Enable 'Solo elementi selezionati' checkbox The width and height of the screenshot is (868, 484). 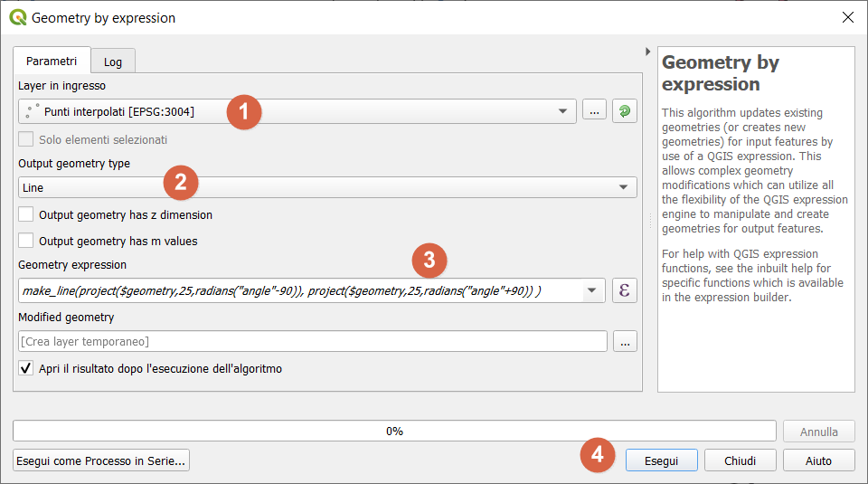(x=26, y=139)
